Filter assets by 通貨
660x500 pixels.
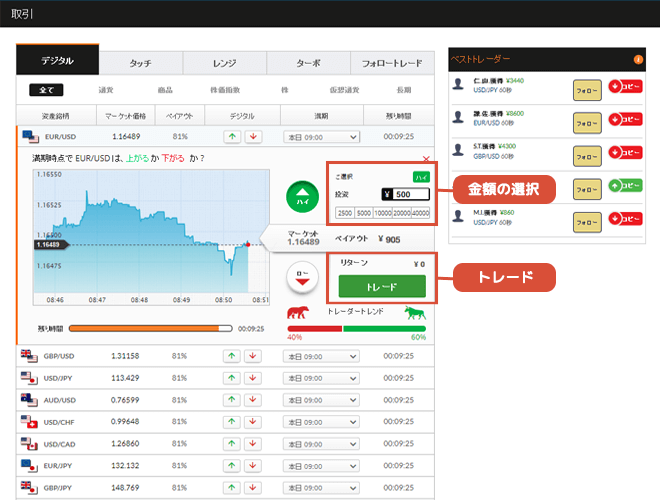[106, 90]
